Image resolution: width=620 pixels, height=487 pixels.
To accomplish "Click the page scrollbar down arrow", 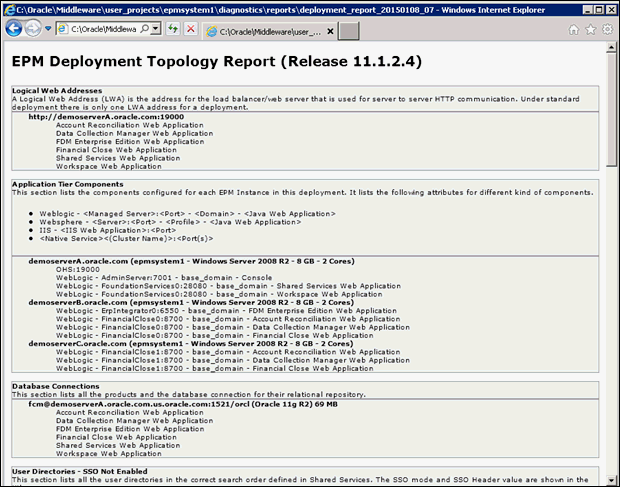I will (x=611, y=480).
